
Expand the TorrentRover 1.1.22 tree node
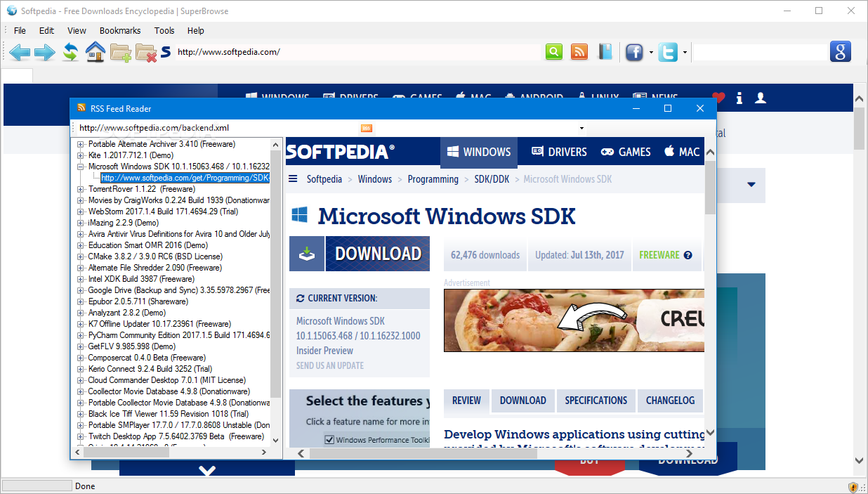tap(81, 189)
